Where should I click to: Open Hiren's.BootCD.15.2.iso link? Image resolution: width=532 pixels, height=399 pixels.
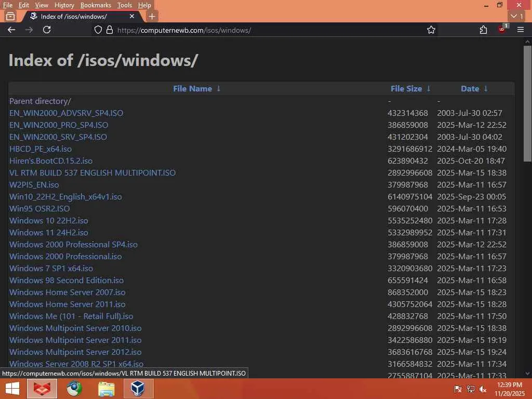51,161
